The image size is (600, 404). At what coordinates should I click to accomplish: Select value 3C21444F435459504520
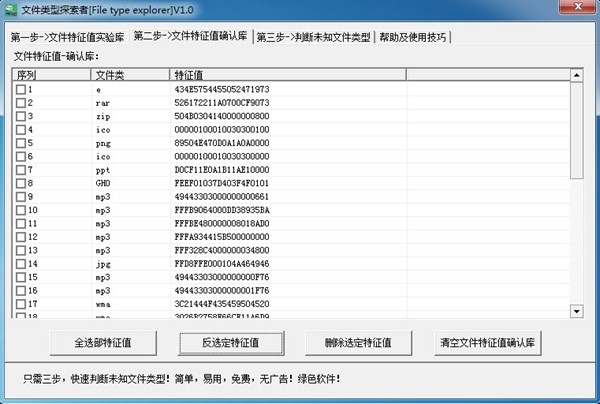(x=222, y=304)
